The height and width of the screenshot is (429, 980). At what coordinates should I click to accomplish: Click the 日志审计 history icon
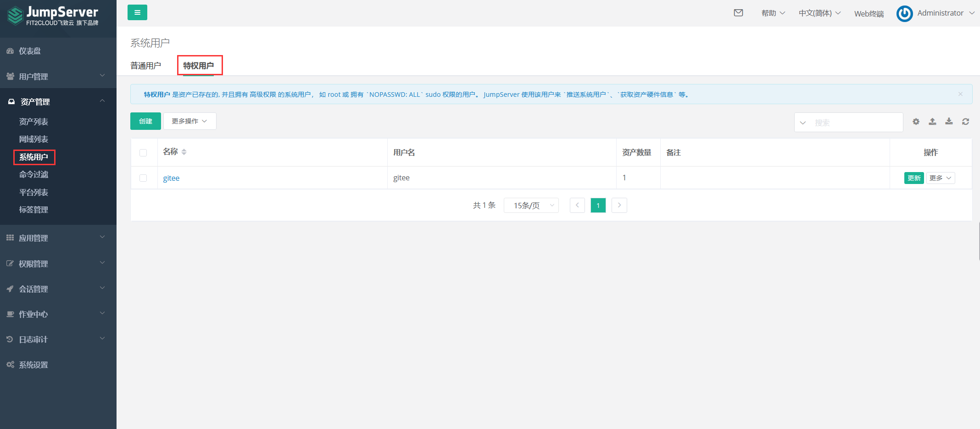tap(10, 339)
